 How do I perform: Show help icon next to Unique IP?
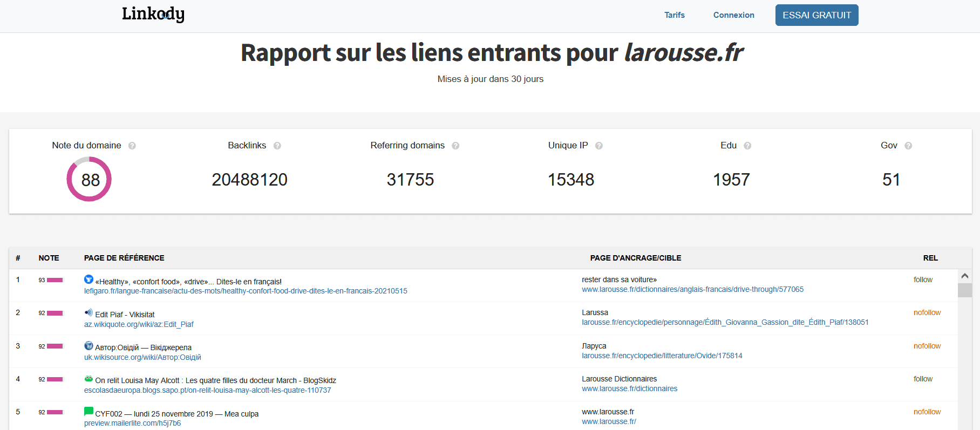pos(599,146)
